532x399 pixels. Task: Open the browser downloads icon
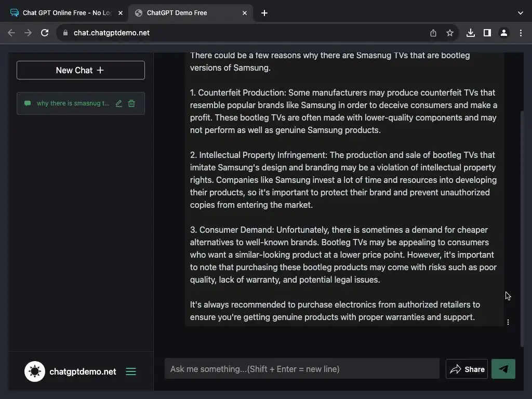click(471, 33)
